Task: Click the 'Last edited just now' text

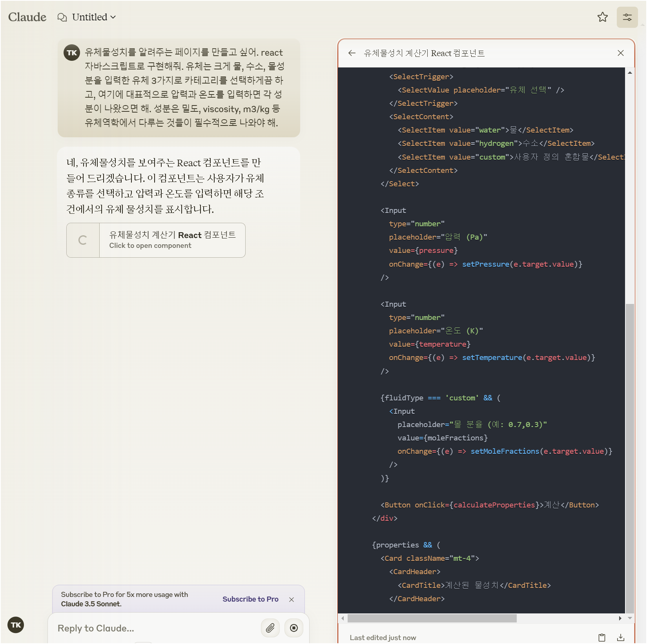Action: click(x=383, y=637)
